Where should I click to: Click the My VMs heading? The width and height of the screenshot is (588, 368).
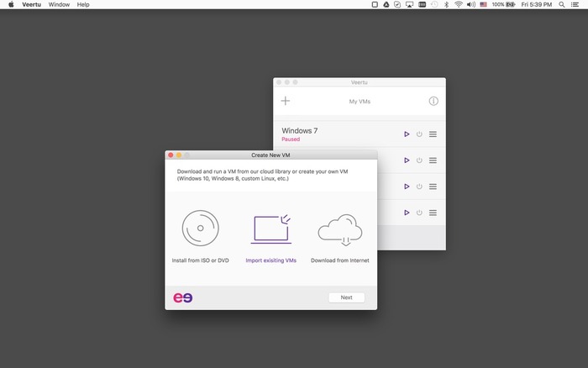[360, 102]
